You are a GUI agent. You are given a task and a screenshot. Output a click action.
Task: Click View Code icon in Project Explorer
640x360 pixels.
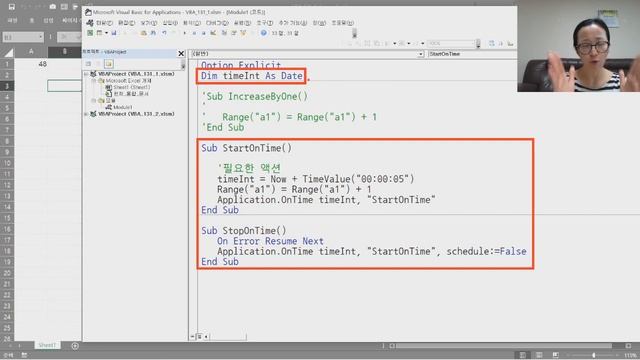coord(89,64)
